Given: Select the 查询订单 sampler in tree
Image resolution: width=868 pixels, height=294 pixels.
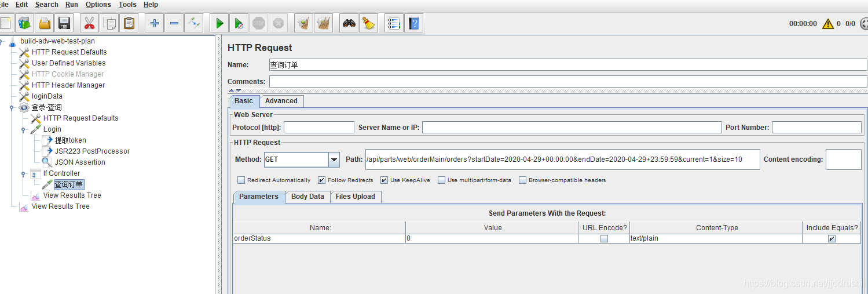Looking at the screenshot, I should point(69,184).
